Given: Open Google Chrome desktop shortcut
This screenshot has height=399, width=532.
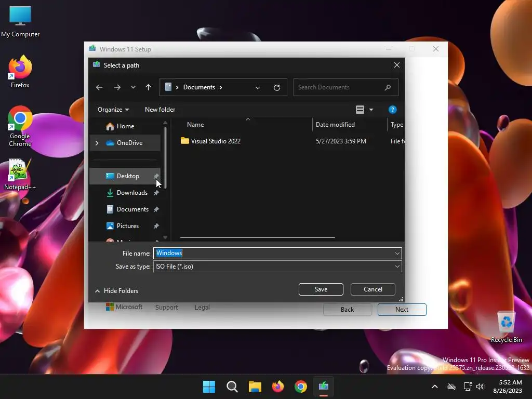Looking at the screenshot, I should [x=20, y=126].
